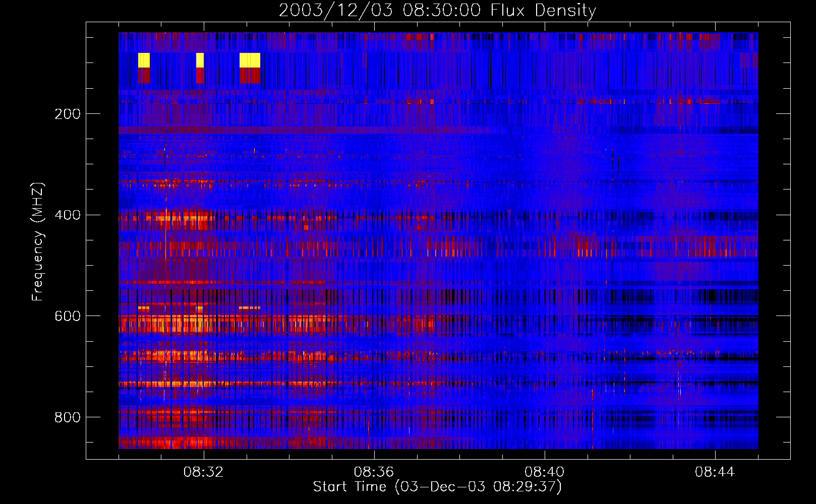
Task: Click the 600 frequency tick label
Action: point(68,316)
